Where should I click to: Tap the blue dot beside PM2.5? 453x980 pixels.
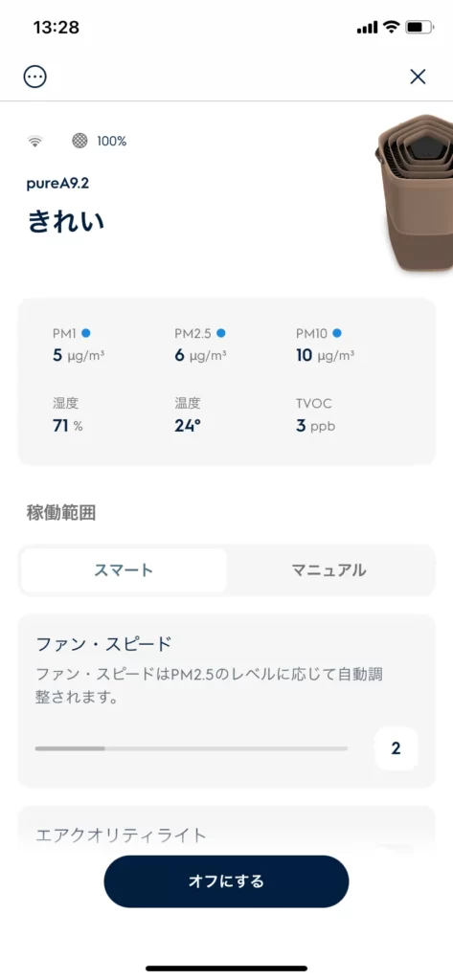click(x=221, y=333)
